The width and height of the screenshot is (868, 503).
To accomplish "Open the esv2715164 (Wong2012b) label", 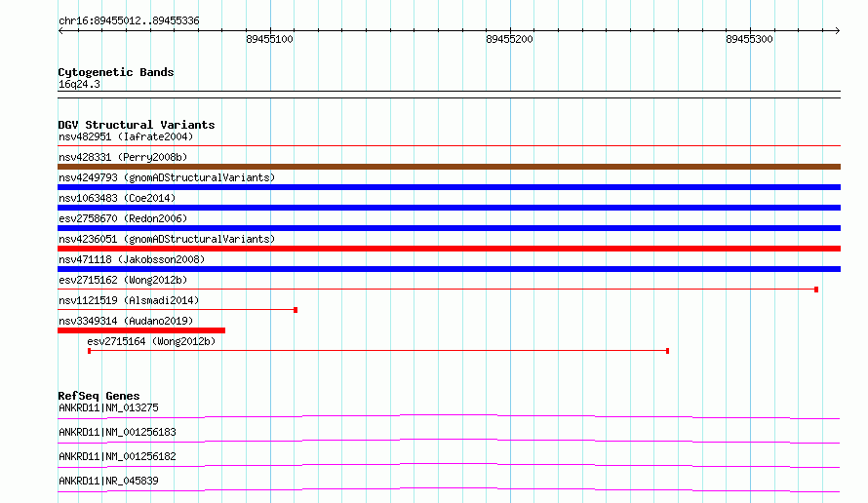I will (151, 341).
